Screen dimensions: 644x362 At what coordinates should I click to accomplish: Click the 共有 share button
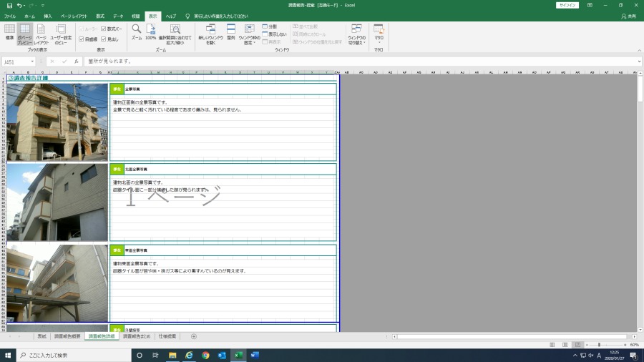(629, 16)
